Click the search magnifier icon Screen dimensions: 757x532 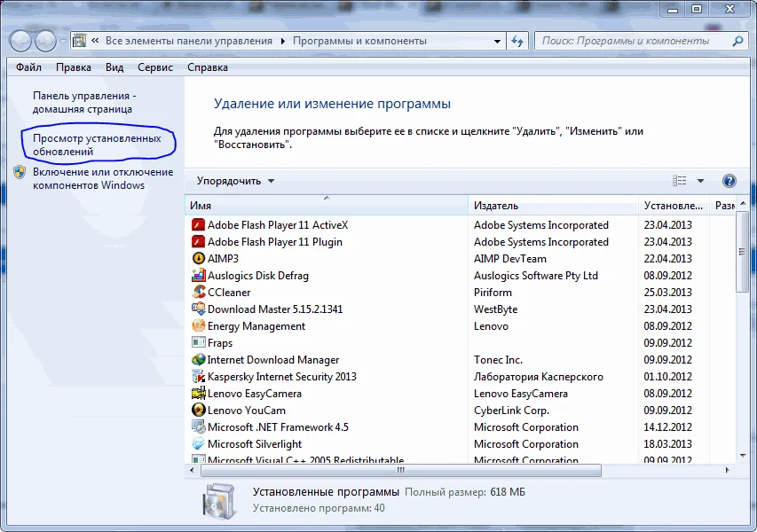coord(737,41)
